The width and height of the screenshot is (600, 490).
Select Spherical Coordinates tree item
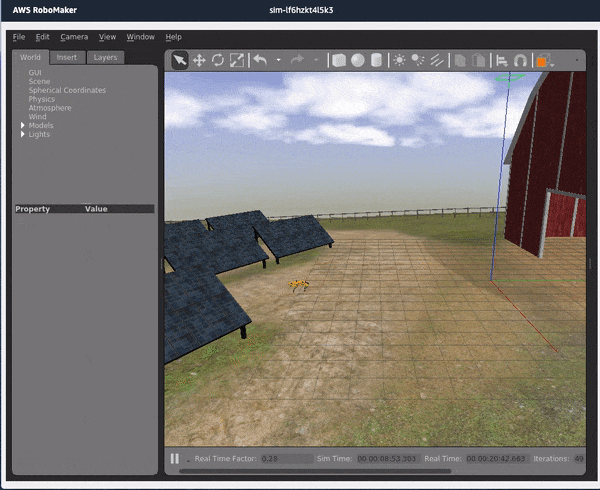(67, 90)
